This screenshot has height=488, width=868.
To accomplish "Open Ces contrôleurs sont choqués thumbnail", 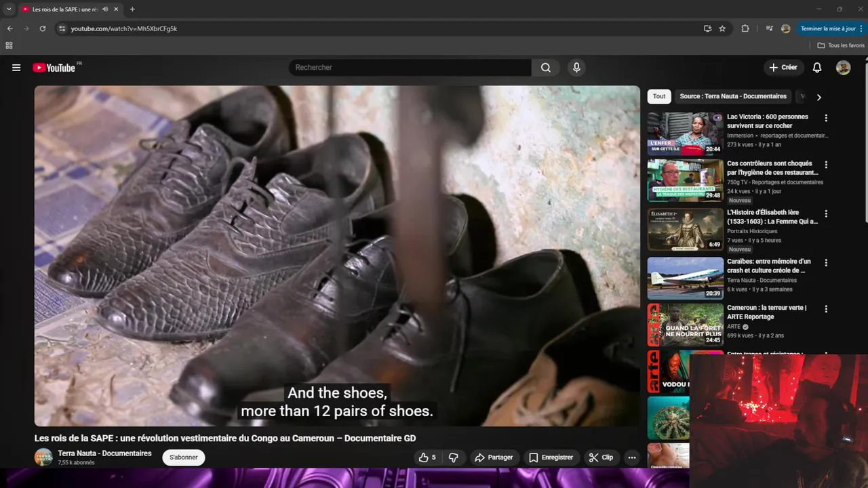I will click(685, 180).
